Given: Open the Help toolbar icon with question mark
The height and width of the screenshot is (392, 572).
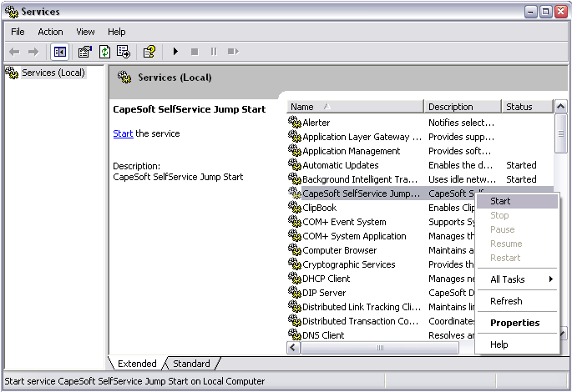Looking at the screenshot, I should (x=149, y=52).
